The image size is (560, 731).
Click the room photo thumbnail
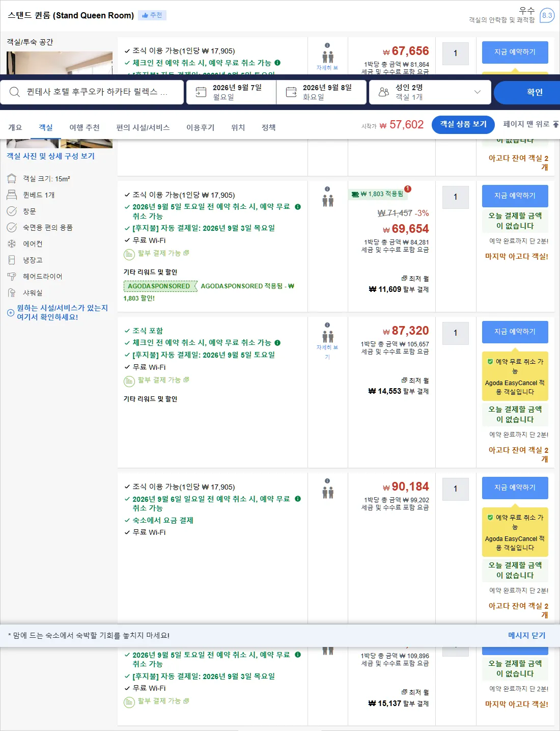[x=60, y=63]
